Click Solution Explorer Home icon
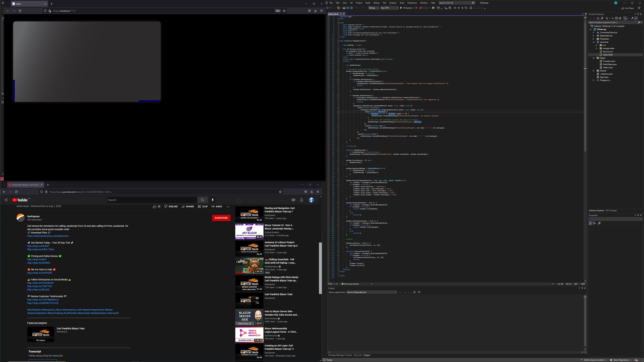Viewport: 644px width, 362px height. pos(598,18)
